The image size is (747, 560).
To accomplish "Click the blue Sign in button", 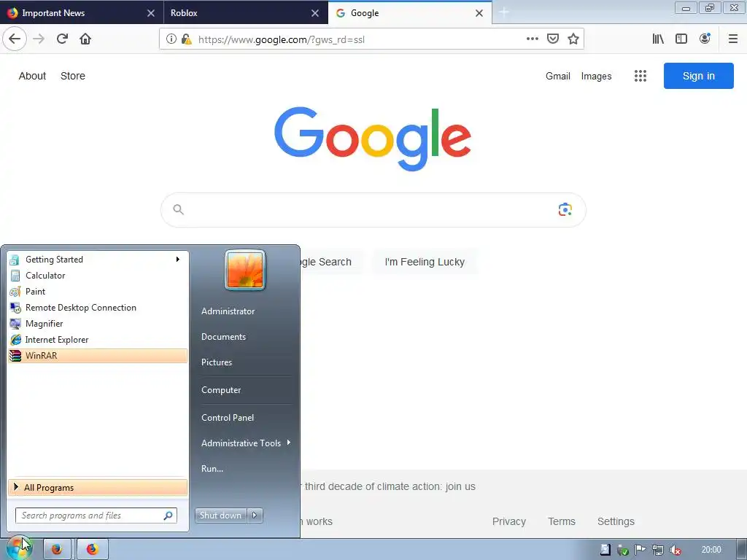I will (x=698, y=76).
